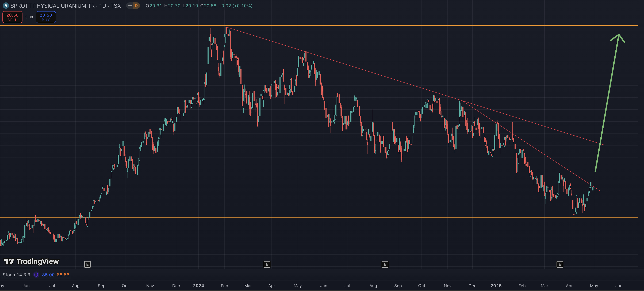Open the orange "D" delayed-data indicator
Viewport: 644px width, 291px height.
(x=136, y=6)
